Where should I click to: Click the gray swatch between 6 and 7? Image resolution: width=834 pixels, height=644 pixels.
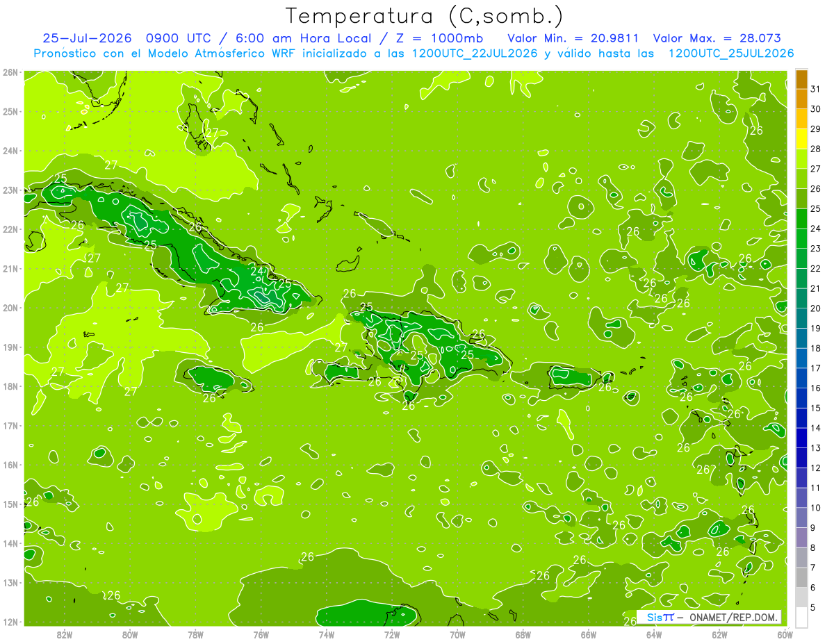(801, 577)
